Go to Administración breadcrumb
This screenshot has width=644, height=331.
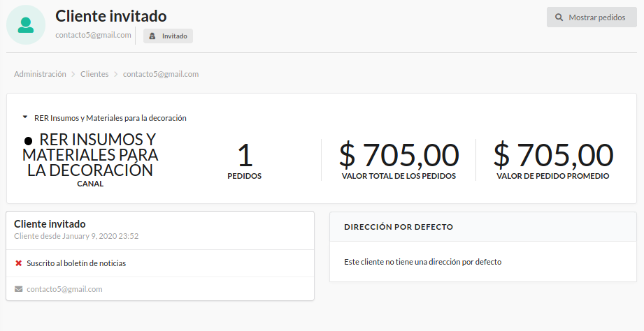[x=40, y=74]
